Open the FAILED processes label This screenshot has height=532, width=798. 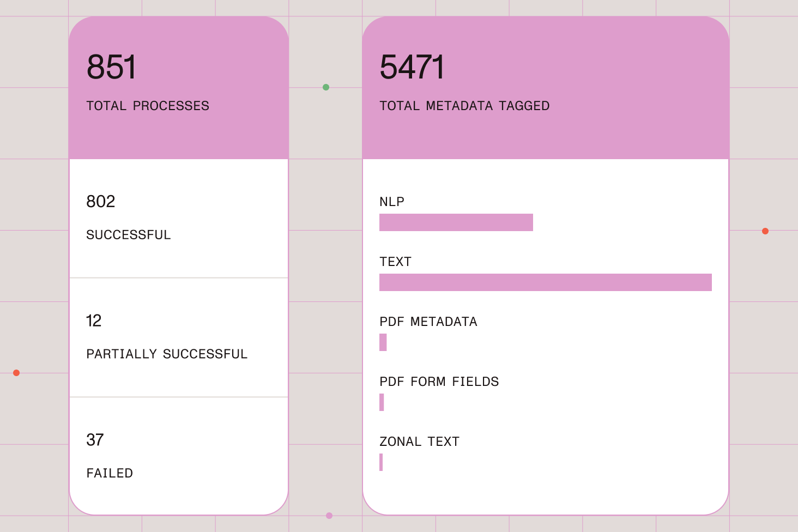coord(110,473)
